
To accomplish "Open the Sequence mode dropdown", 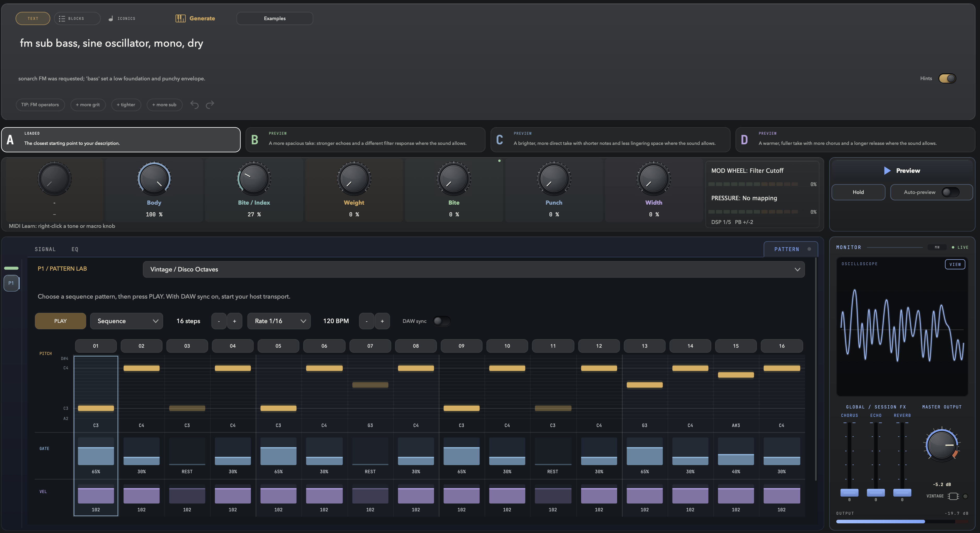I will point(126,321).
